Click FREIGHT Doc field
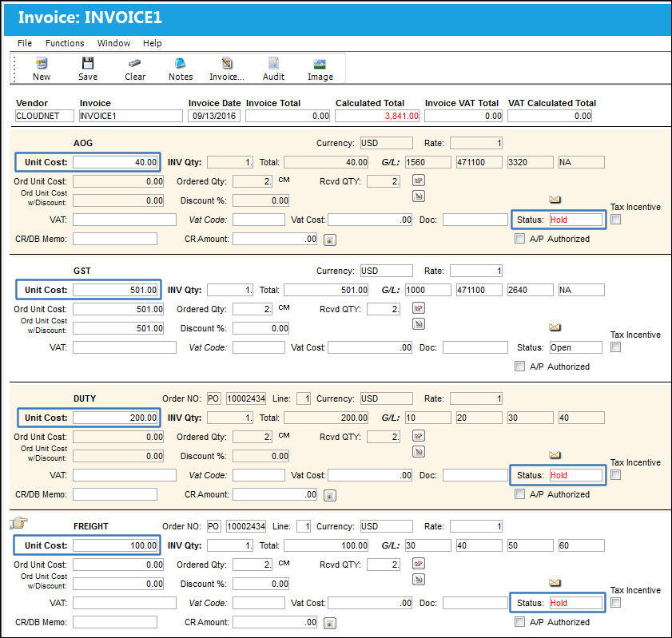672x638 pixels. [475, 603]
